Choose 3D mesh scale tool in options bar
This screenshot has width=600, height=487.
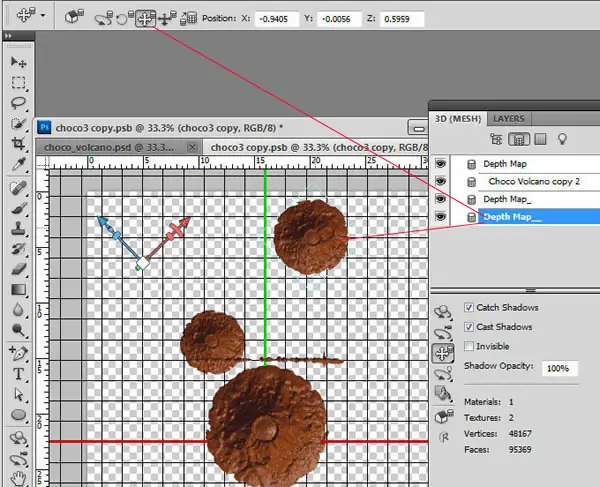point(188,18)
